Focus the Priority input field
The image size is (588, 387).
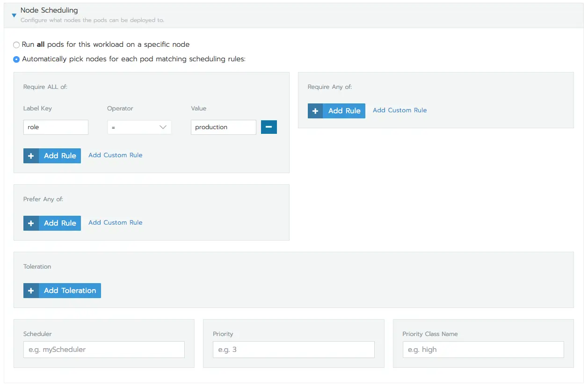[x=294, y=350]
